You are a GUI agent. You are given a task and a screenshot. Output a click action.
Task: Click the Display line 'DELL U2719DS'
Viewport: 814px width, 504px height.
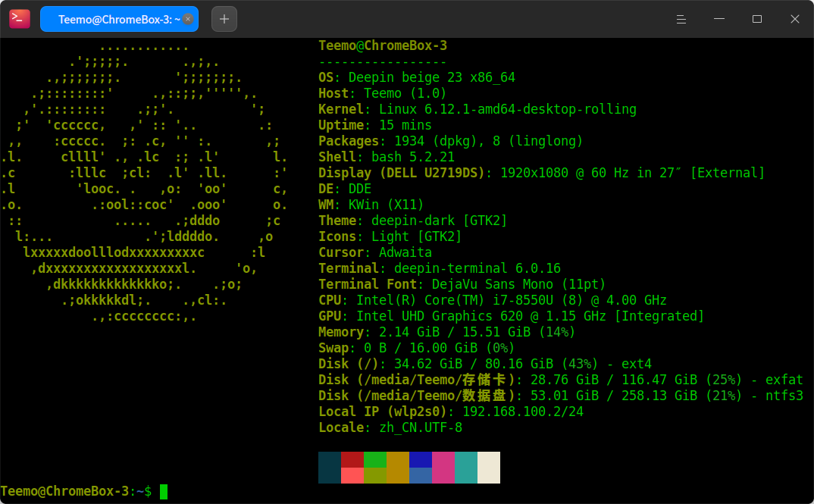541,173
